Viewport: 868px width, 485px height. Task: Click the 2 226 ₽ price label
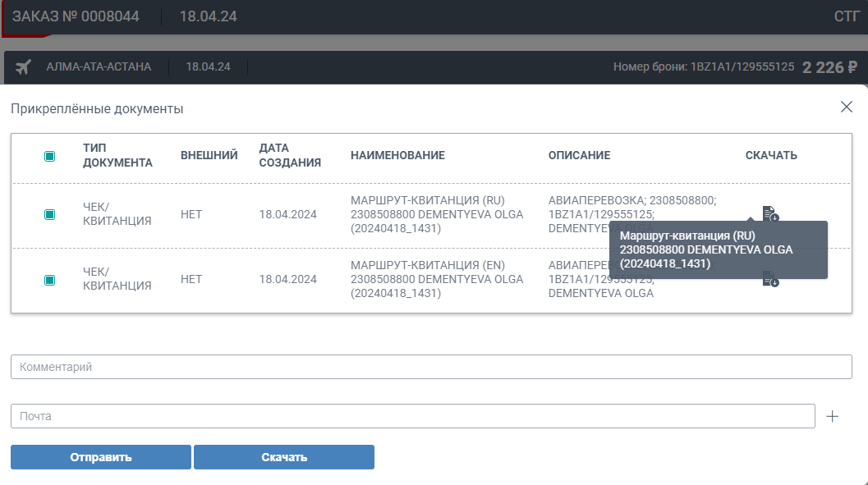pyautogui.click(x=829, y=67)
